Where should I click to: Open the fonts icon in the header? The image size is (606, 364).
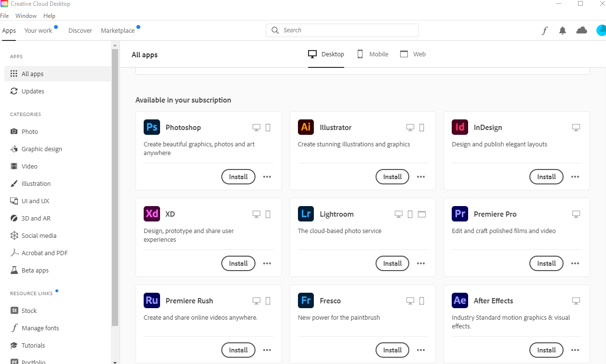545,30
